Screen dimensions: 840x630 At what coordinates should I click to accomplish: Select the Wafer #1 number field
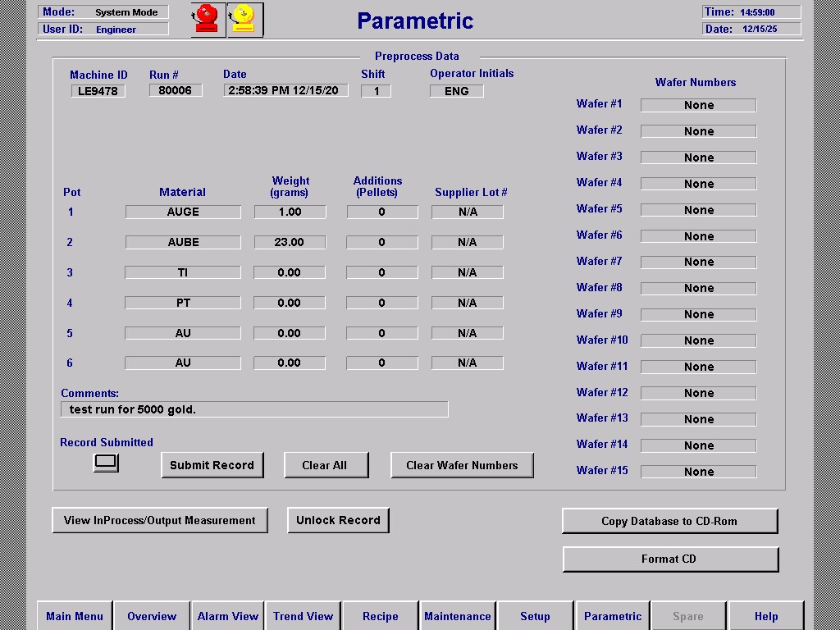point(698,104)
